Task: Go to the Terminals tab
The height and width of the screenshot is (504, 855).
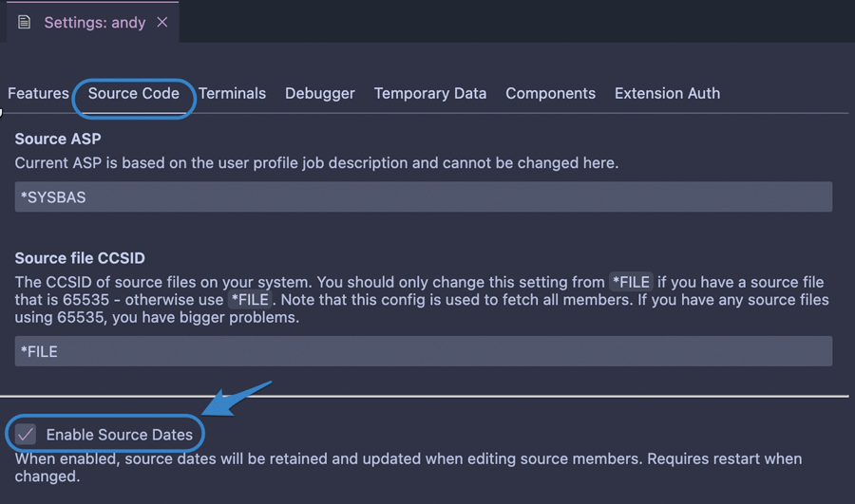Action: (233, 93)
